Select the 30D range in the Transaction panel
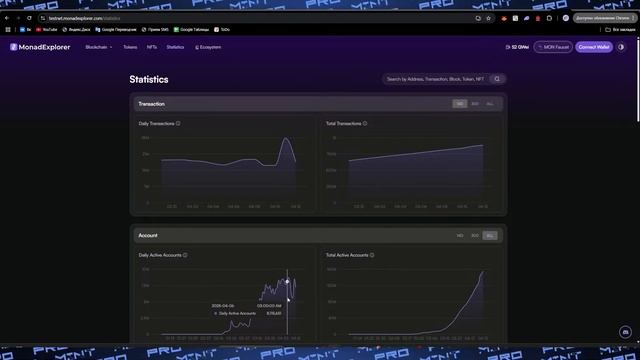 click(475, 104)
